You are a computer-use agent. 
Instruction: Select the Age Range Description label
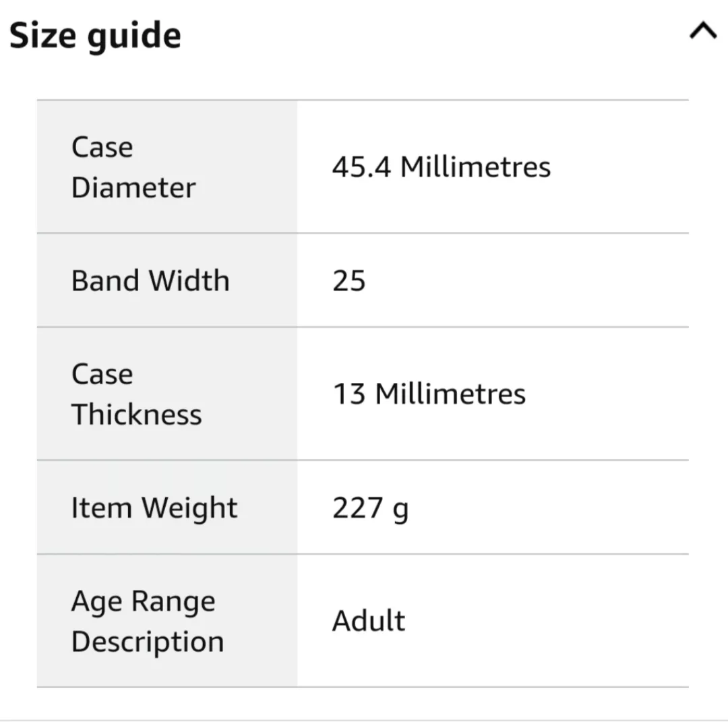[147, 621]
